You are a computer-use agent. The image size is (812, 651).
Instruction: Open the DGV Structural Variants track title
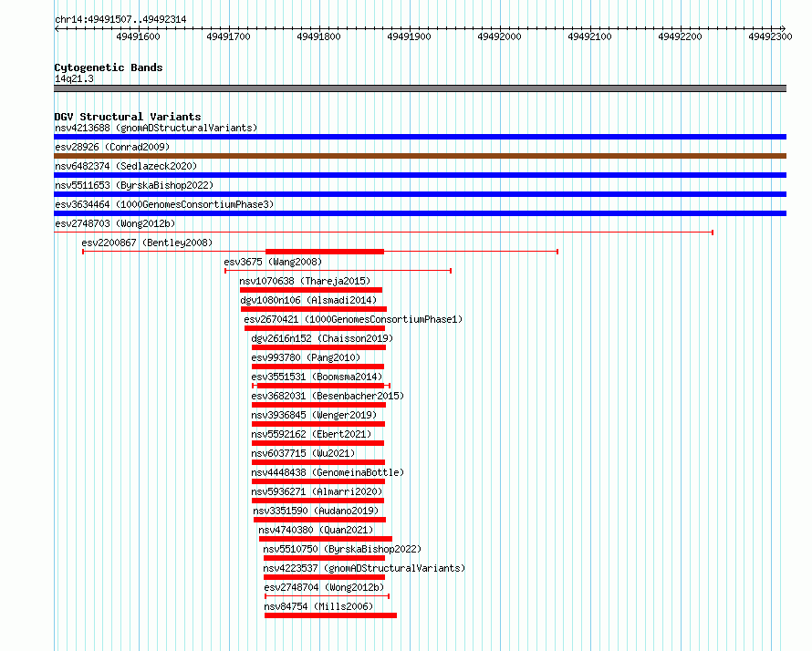click(x=128, y=117)
